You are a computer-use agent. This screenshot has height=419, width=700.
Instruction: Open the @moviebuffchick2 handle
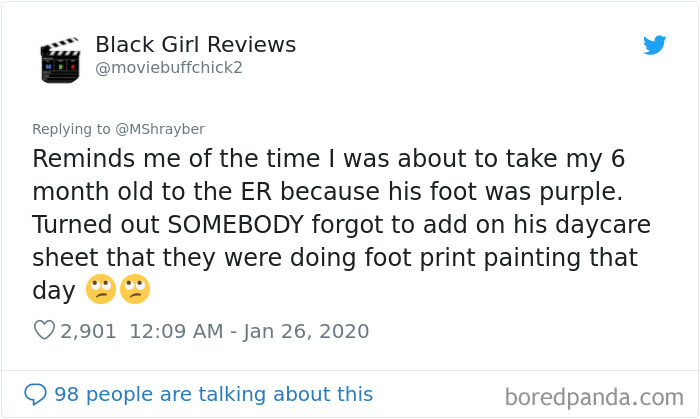(168, 68)
